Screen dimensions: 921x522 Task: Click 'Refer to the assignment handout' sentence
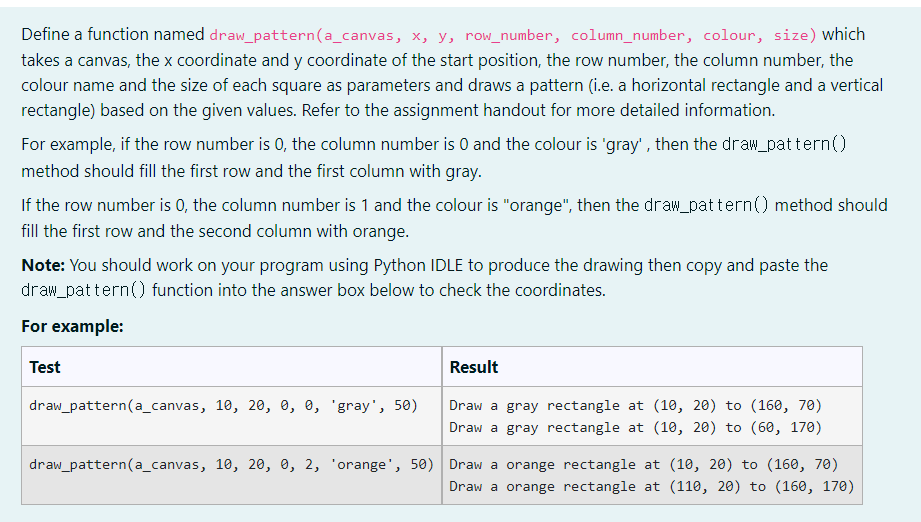(x=538, y=110)
